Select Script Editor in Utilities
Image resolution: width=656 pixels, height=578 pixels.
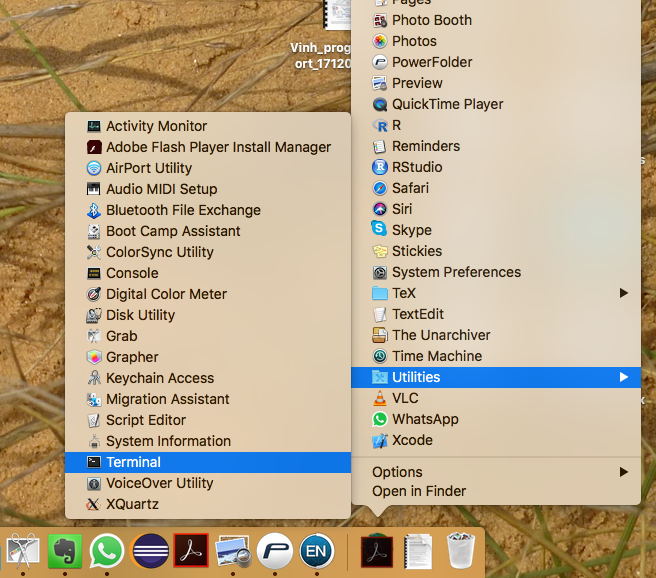click(x=146, y=420)
